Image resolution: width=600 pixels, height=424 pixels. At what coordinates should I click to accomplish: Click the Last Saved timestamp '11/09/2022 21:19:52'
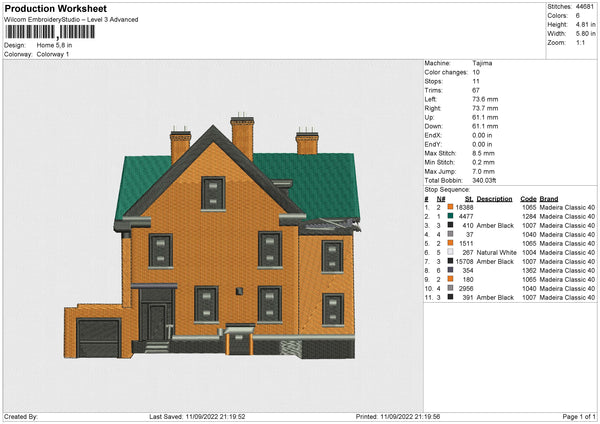(215, 416)
